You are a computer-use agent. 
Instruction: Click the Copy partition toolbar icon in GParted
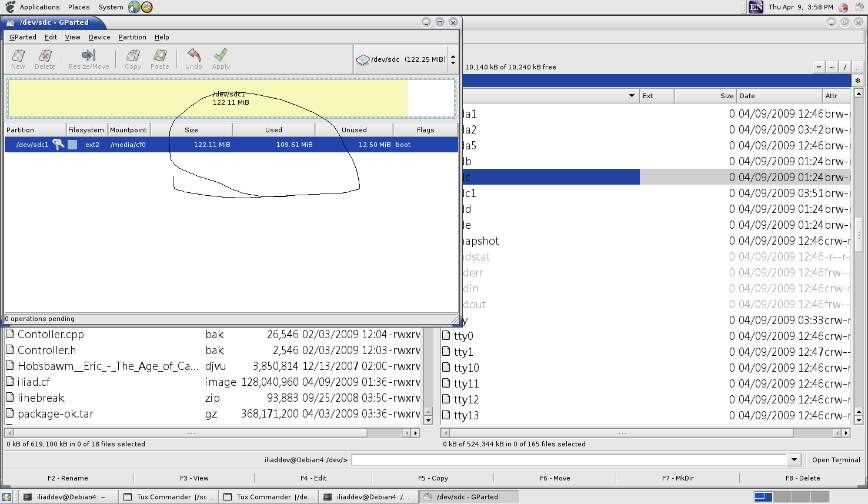133,55
